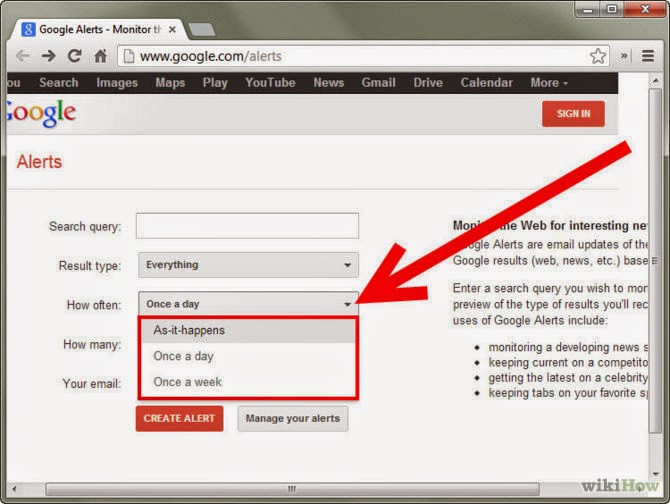
Task: Click the CREATE ALERT button
Action: tap(179, 419)
